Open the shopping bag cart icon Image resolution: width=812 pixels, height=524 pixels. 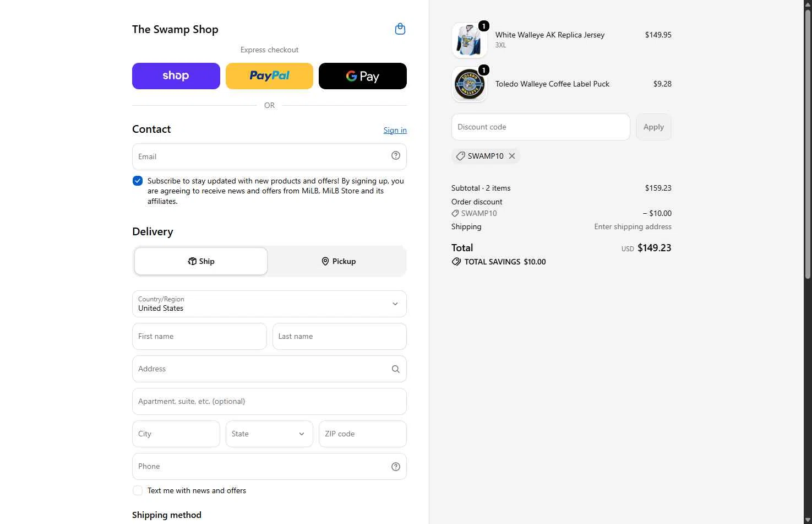tap(400, 29)
